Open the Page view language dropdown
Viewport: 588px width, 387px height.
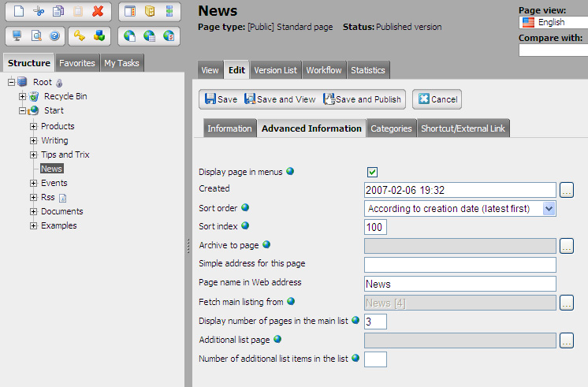553,23
